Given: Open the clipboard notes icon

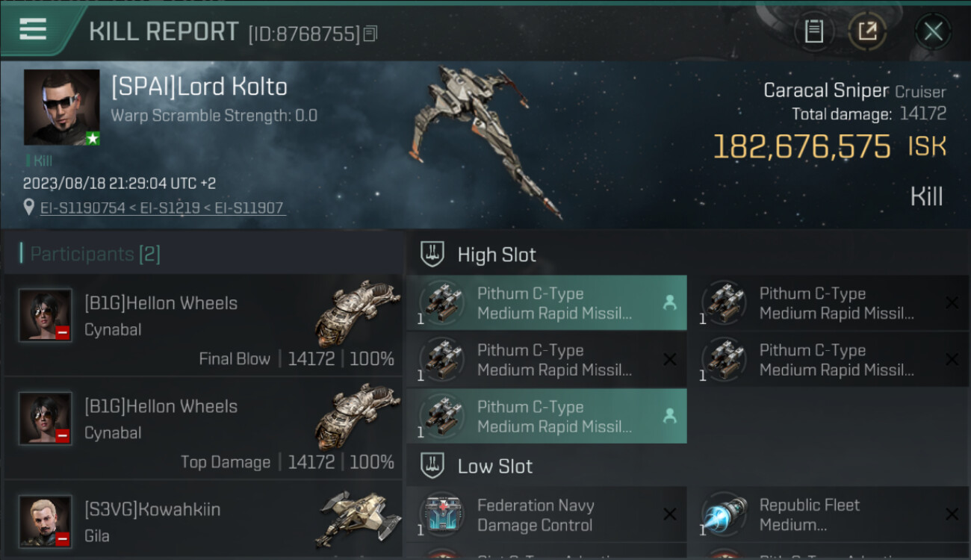Looking at the screenshot, I should coord(813,31).
